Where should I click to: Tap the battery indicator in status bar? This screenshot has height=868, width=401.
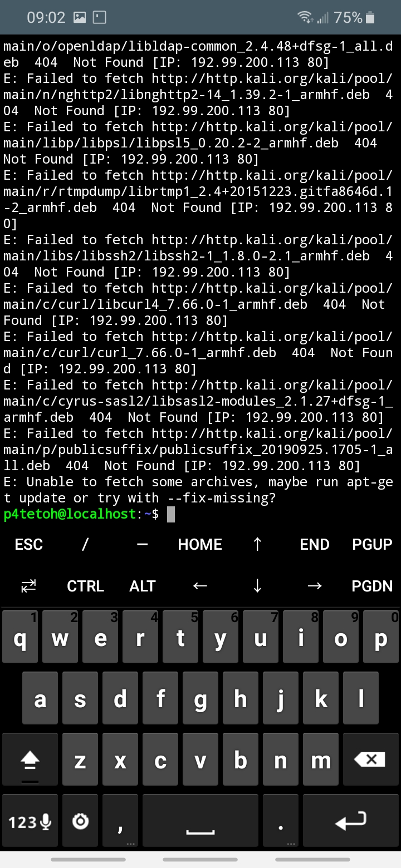click(370, 18)
